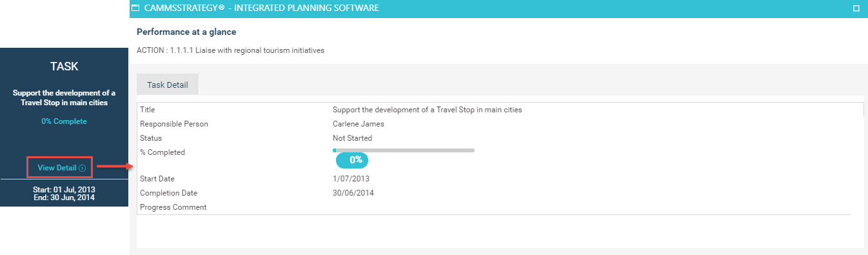Click the 0% Complete text in task card
868x255 pixels.
64,121
